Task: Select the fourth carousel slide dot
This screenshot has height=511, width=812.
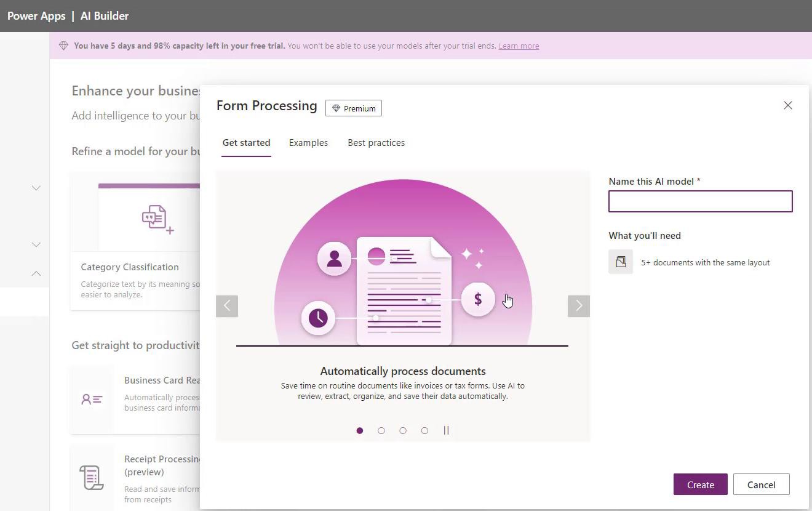Action: 424,430
